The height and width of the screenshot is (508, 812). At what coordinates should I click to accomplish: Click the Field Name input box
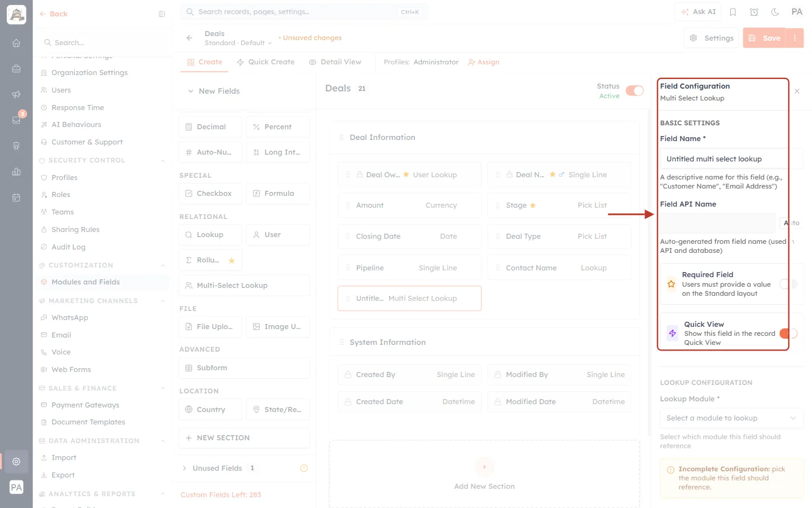tap(731, 159)
